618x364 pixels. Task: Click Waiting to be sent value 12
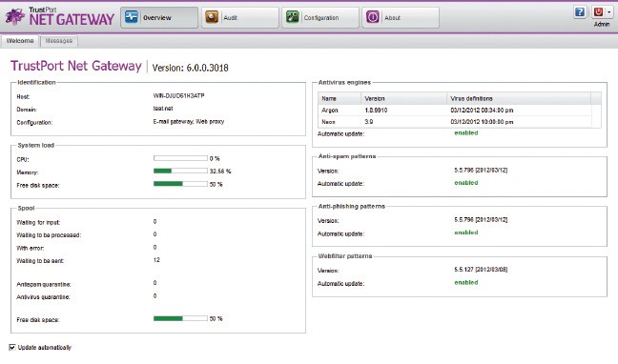click(156, 260)
